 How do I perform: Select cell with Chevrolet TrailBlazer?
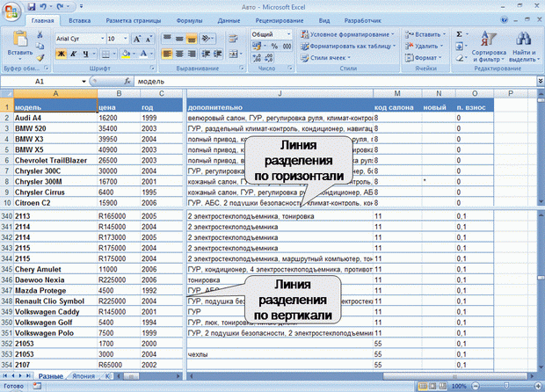55,160
